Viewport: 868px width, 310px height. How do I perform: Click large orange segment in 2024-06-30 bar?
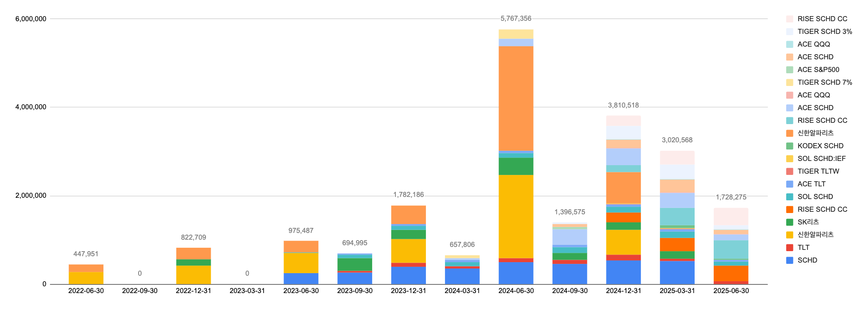coord(516,98)
